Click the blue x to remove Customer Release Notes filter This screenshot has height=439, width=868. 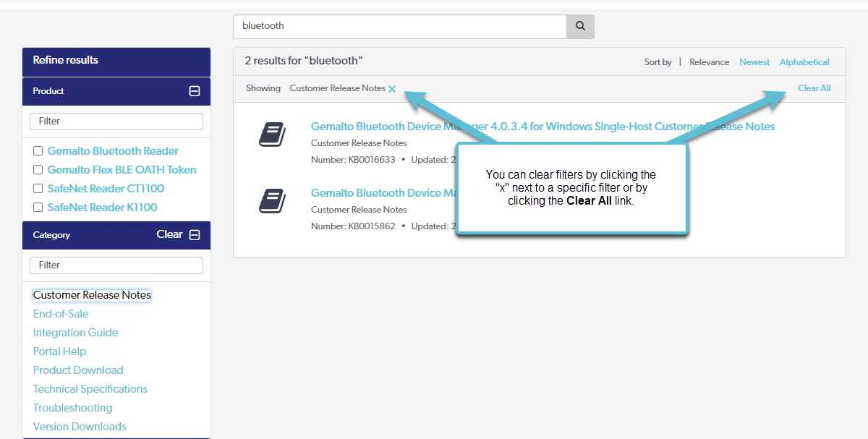[x=392, y=88]
